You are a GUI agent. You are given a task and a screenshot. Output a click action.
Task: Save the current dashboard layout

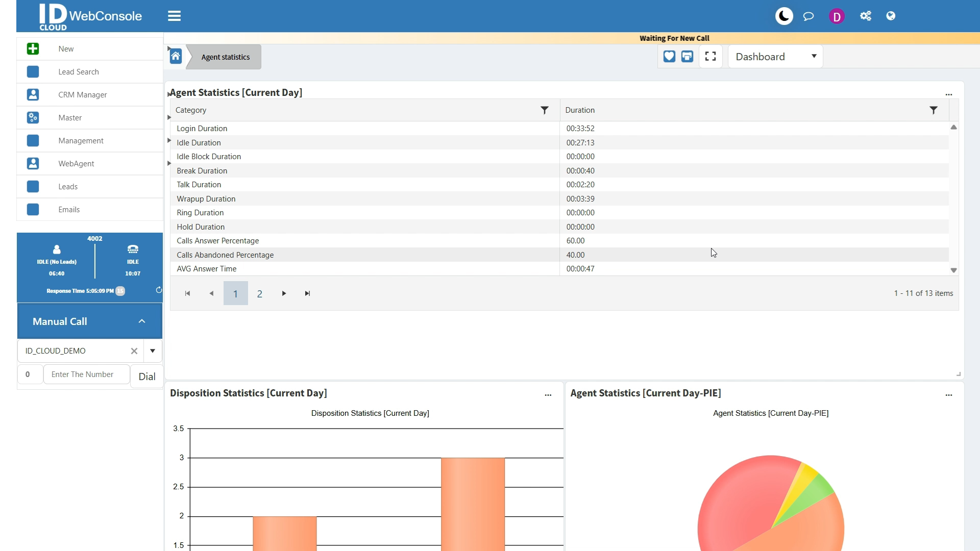[x=687, y=57]
